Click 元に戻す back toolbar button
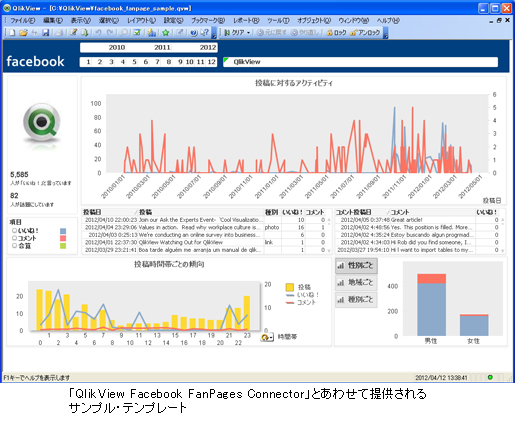 pyautogui.click(x=272, y=32)
